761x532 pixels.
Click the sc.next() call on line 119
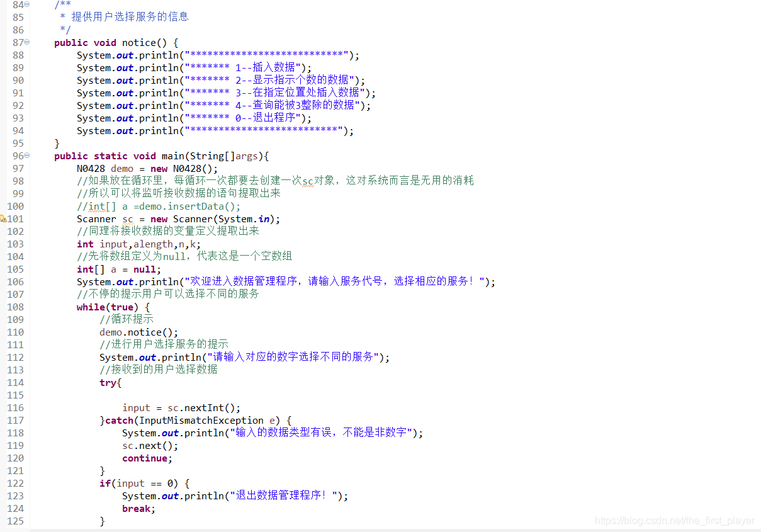[150, 445]
